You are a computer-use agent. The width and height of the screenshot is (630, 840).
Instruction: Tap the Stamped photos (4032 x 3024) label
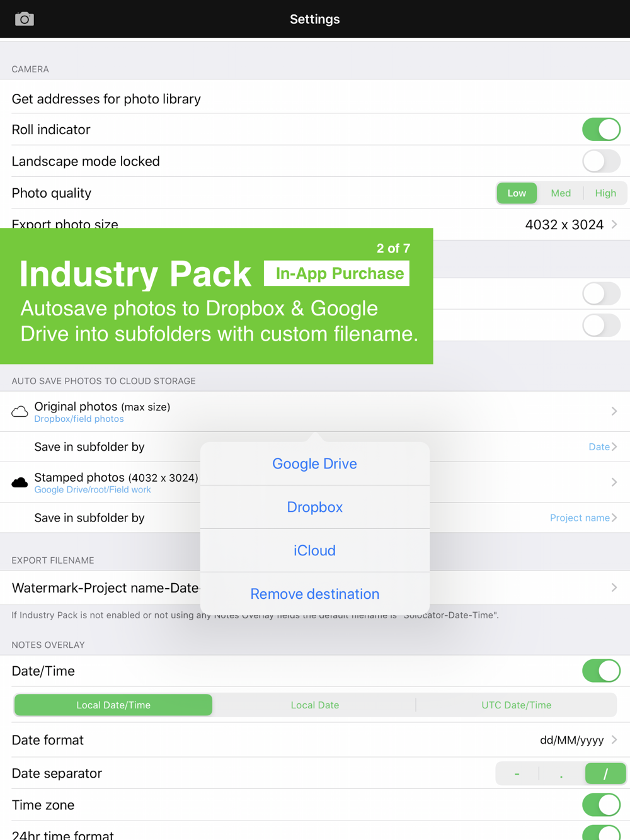117,478
